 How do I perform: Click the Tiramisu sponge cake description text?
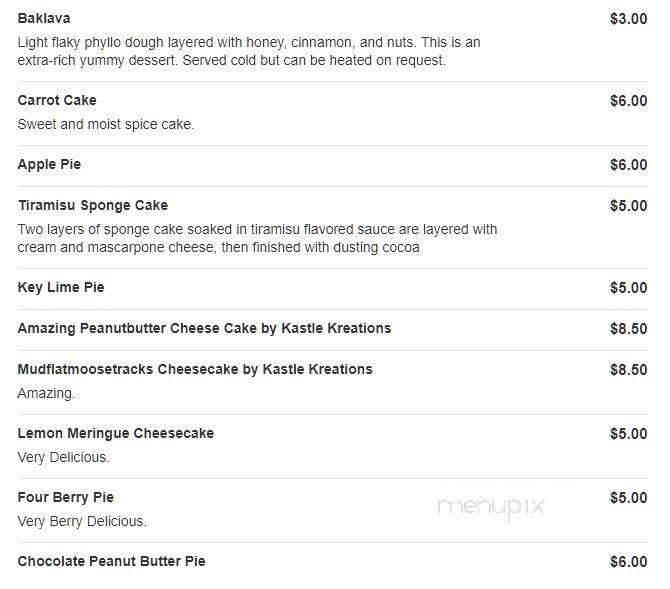257,238
